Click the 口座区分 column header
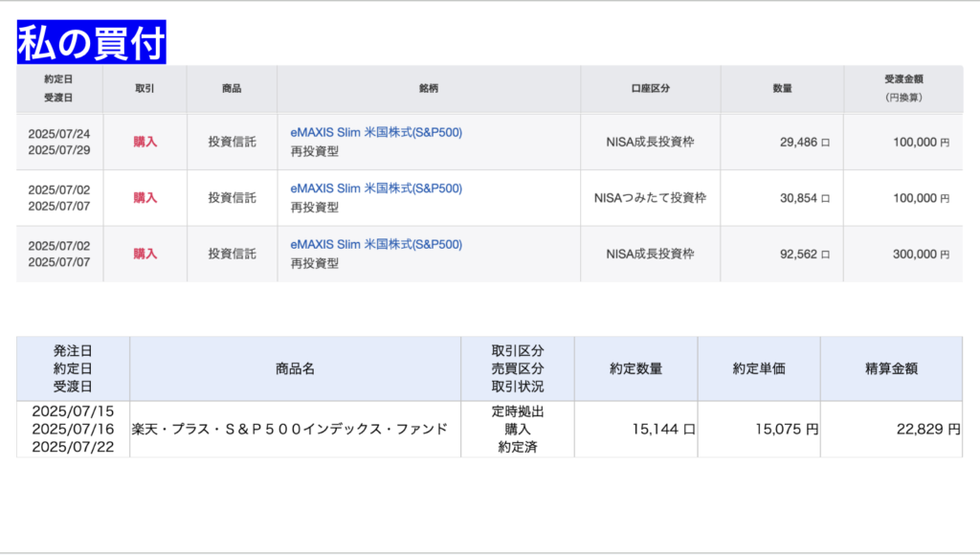Screen dimensions: 980x555 pyautogui.click(x=650, y=88)
